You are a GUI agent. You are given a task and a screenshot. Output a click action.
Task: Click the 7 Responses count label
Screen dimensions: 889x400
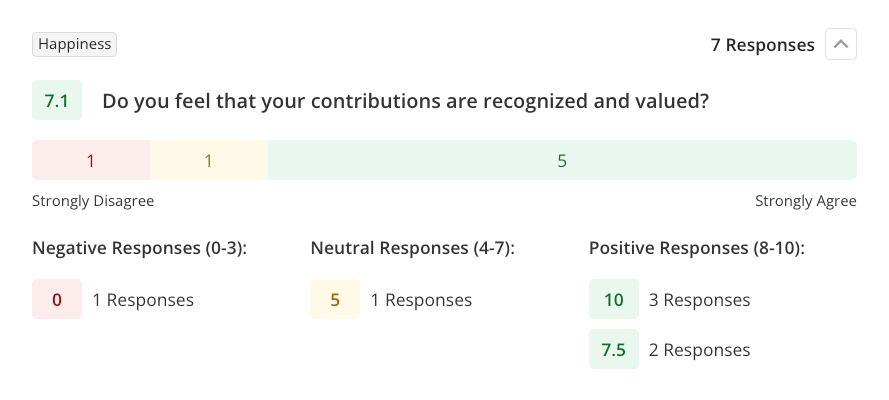point(762,45)
